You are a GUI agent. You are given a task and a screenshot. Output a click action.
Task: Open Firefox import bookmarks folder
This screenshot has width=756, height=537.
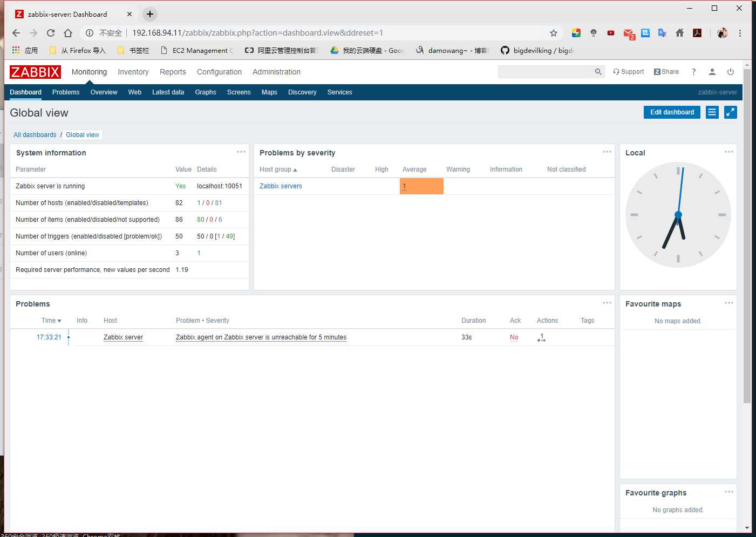coord(77,50)
